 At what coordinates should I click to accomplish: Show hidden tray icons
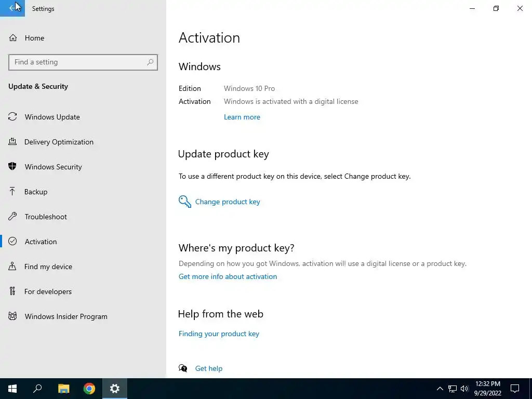[440, 389]
